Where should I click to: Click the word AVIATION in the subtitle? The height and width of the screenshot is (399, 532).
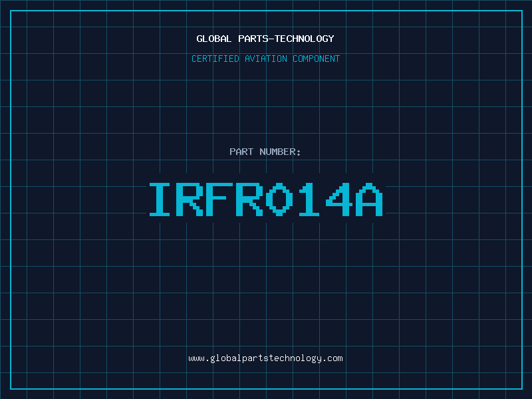(x=265, y=59)
